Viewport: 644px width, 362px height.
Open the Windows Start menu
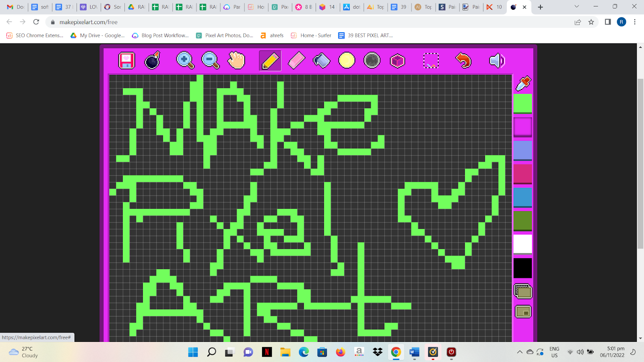[193, 352]
